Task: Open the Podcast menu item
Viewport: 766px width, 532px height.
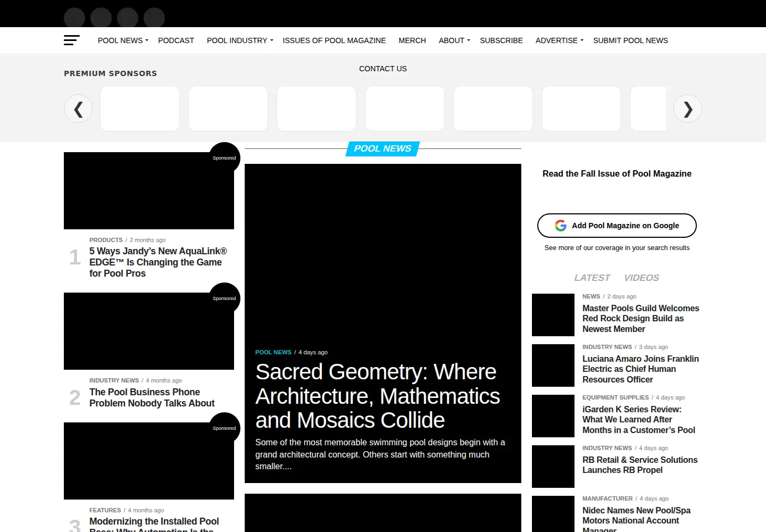Action: point(176,40)
